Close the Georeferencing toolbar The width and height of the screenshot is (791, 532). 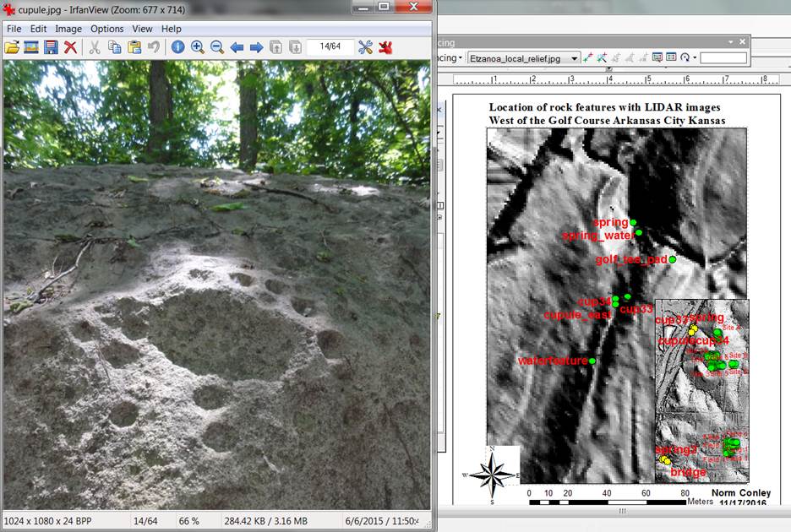[x=743, y=42]
